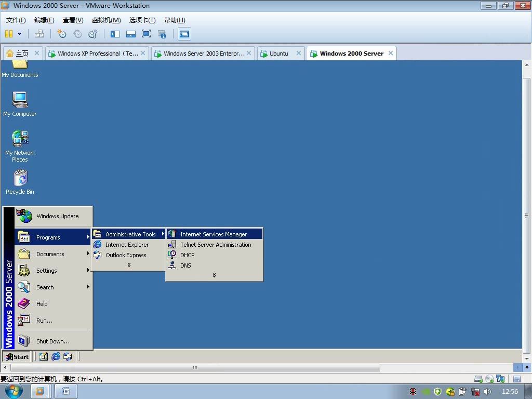
Task: Click the VMware pause virtual machine icon
Action: tap(9, 34)
